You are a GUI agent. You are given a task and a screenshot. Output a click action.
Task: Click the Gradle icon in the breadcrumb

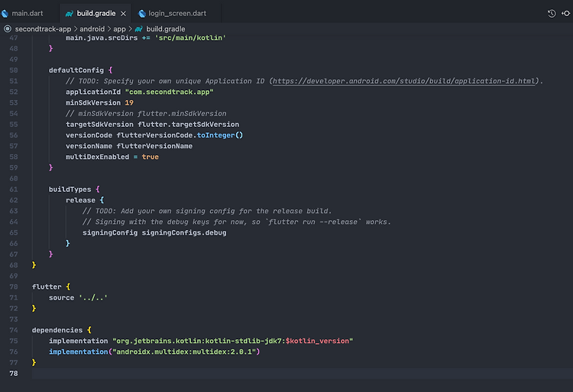tap(139, 29)
